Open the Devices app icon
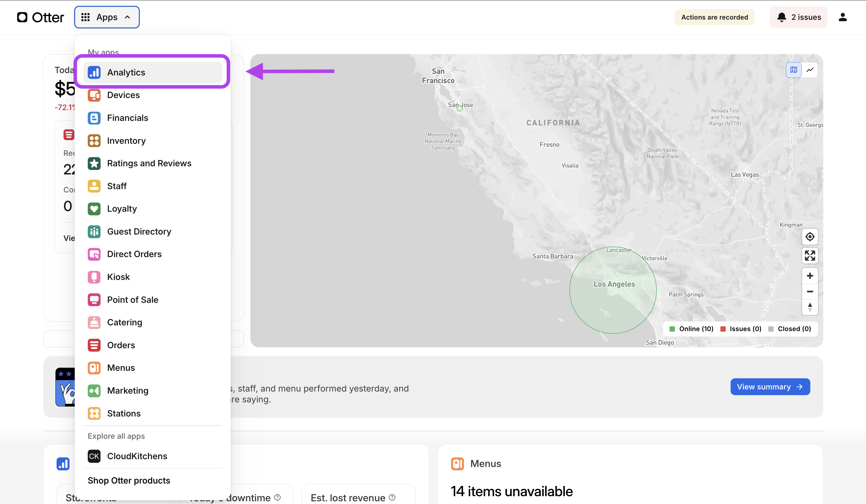 tap(94, 95)
